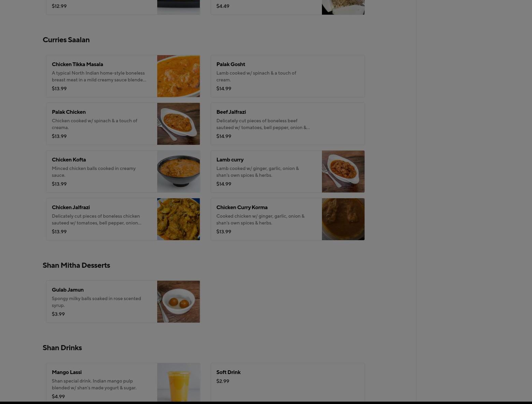Open the Gulab Jamun dessert picture
The width and height of the screenshot is (532, 404).
pos(178,301)
